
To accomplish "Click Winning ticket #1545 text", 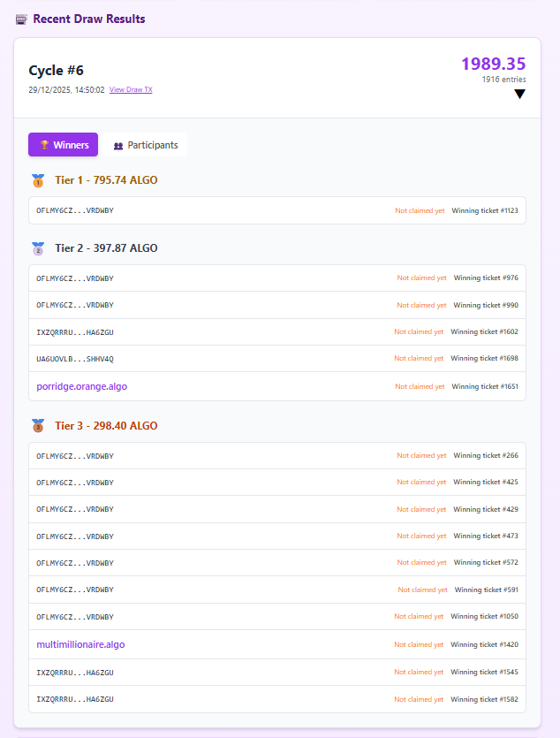I will point(484,672).
